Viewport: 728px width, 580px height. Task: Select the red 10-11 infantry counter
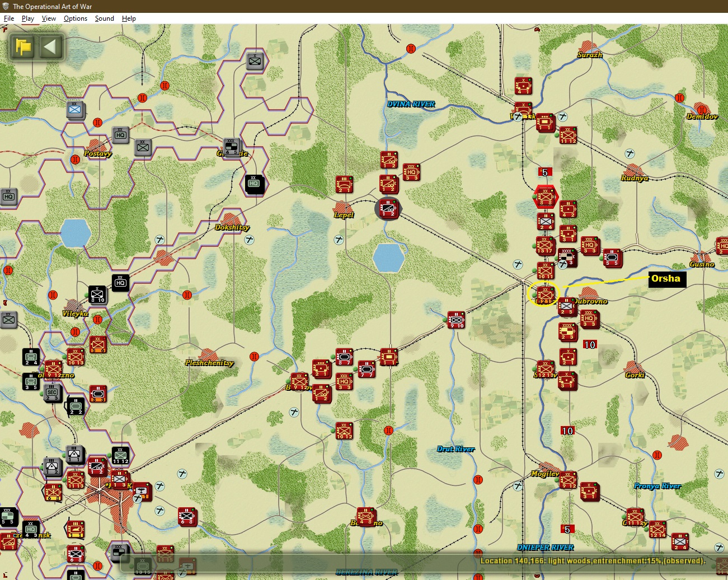(x=546, y=270)
